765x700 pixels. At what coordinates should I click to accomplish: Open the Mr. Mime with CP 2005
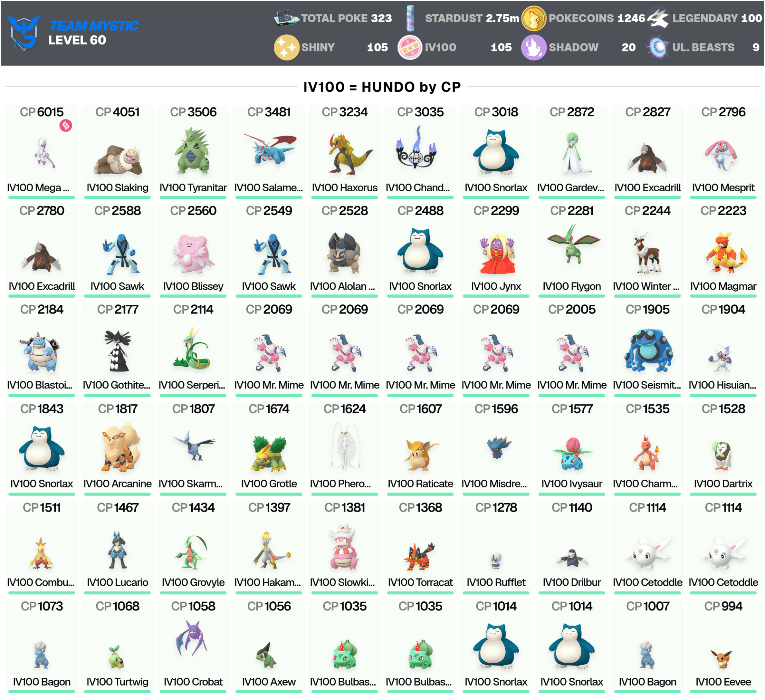[572, 353]
